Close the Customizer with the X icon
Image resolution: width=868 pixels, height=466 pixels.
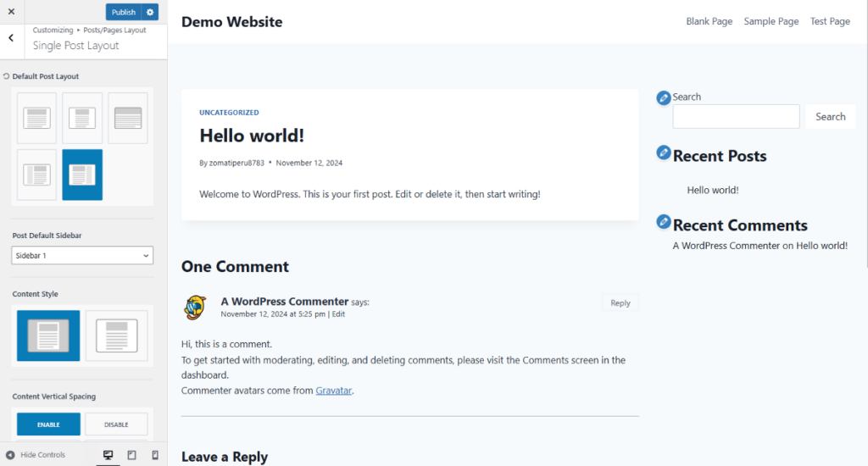(x=11, y=12)
